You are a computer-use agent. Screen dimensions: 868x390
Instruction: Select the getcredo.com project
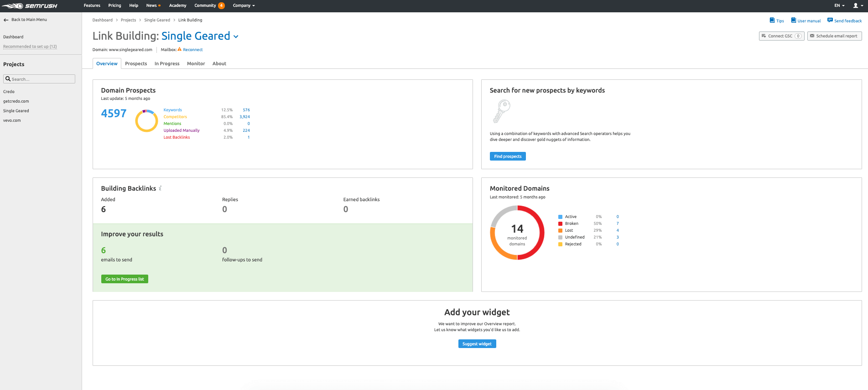(x=16, y=101)
